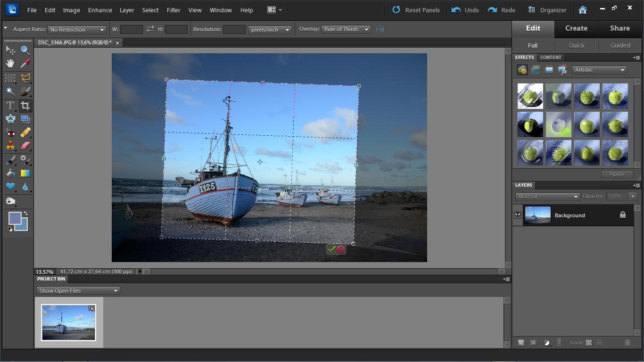Cancel the crop with red icon
Screen dimensions: 644x362
pyautogui.click(x=340, y=249)
